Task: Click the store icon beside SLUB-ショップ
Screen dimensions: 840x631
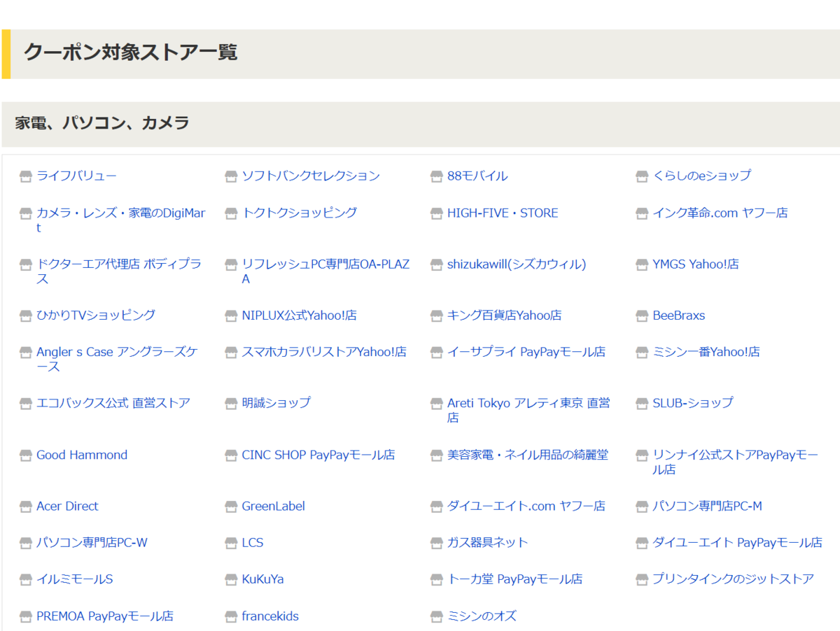Action: click(x=642, y=404)
